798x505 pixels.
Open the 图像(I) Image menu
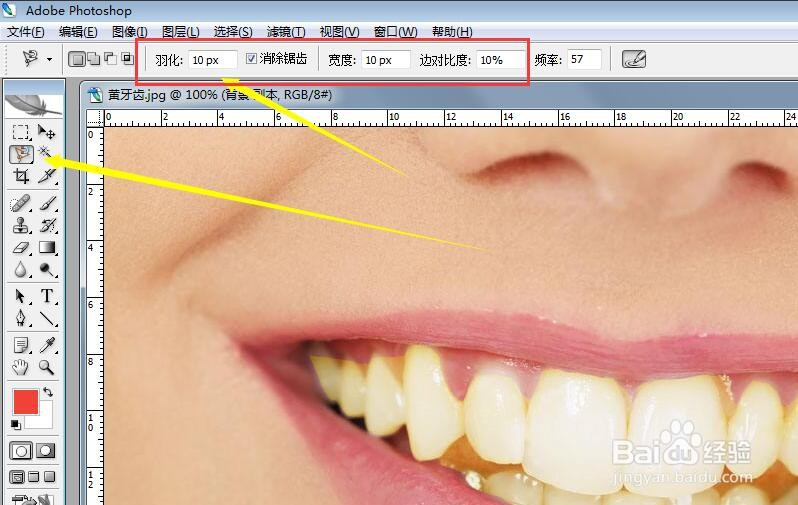[x=129, y=32]
